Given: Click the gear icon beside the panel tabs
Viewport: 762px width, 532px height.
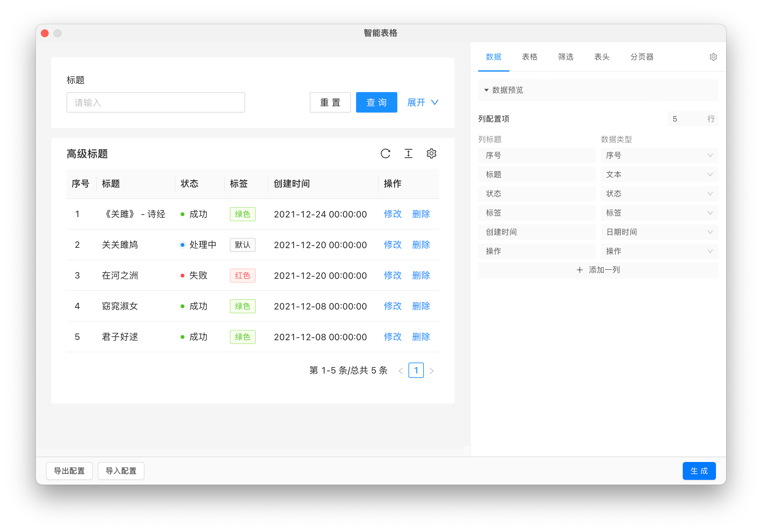Looking at the screenshot, I should coord(713,57).
